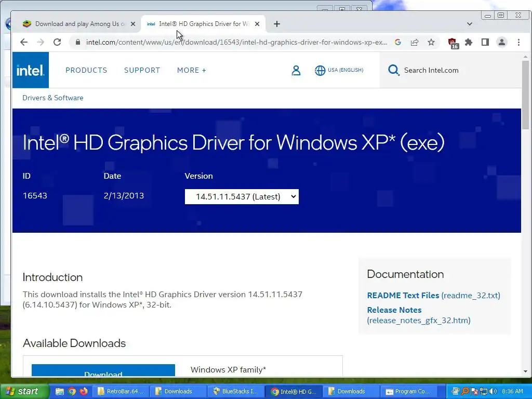
Task: Click the 8:36 AM clock
Action: 512,391
